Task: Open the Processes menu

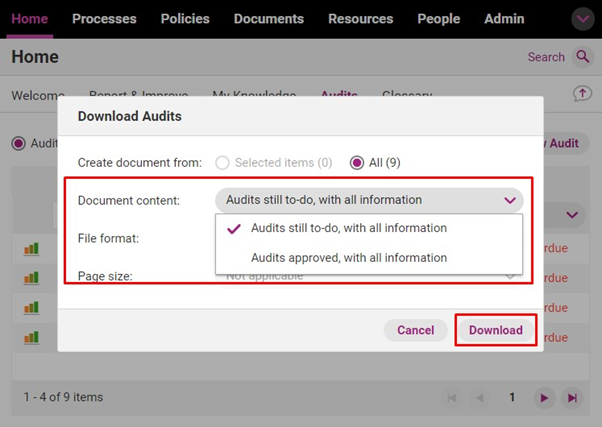Action: point(104,19)
